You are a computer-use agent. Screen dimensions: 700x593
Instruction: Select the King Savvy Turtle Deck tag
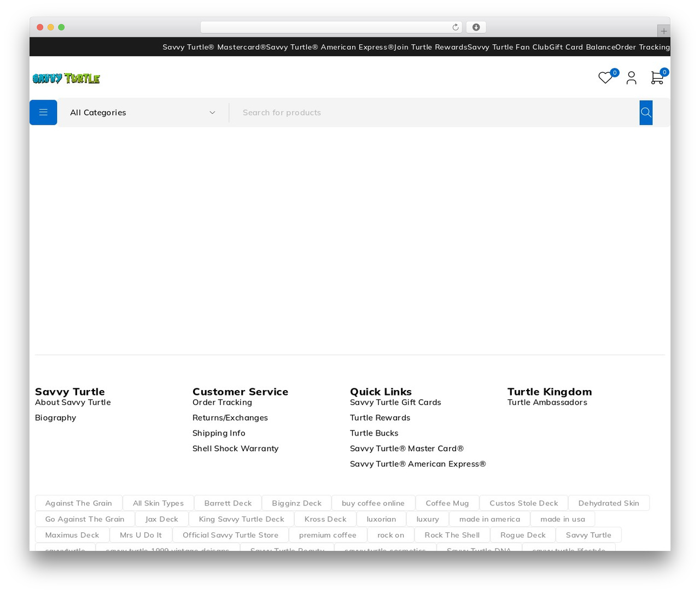(x=242, y=519)
